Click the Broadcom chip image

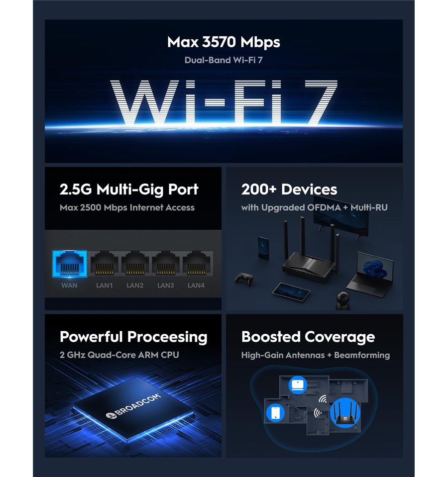click(133, 409)
